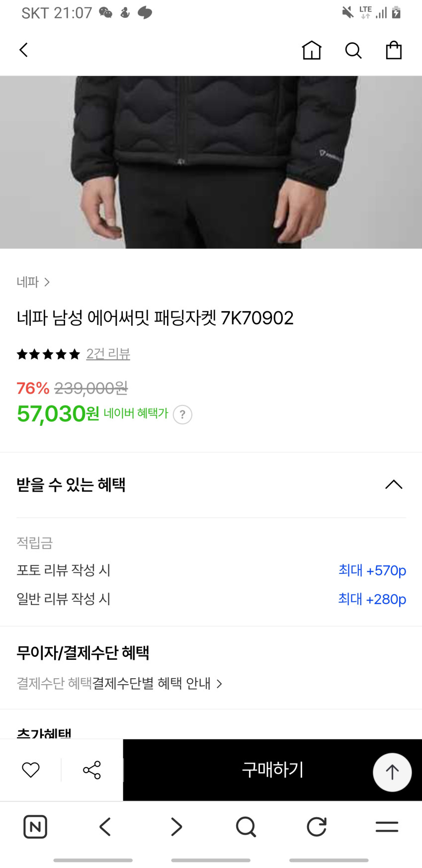Image resolution: width=422 pixels, height=868 pixels.
Task: Open the 네파 brand breadcrumb
Action: pyautogui.click(x=33, y=282)
